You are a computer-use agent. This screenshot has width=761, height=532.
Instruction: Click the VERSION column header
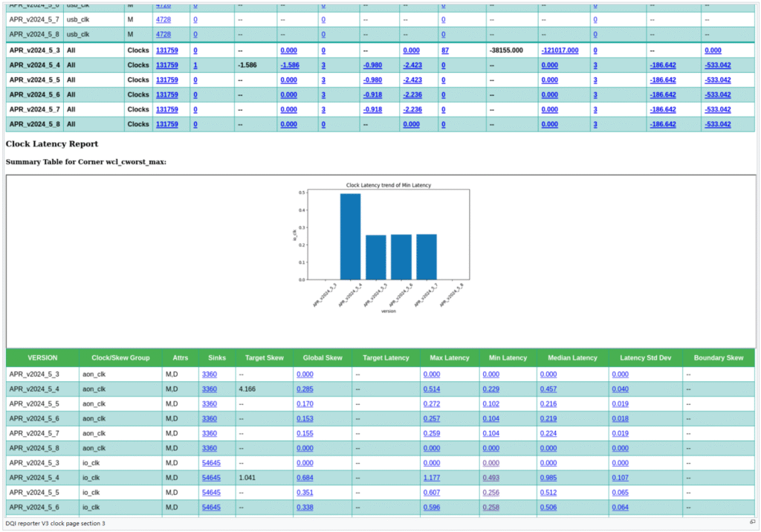coord(42,357)
